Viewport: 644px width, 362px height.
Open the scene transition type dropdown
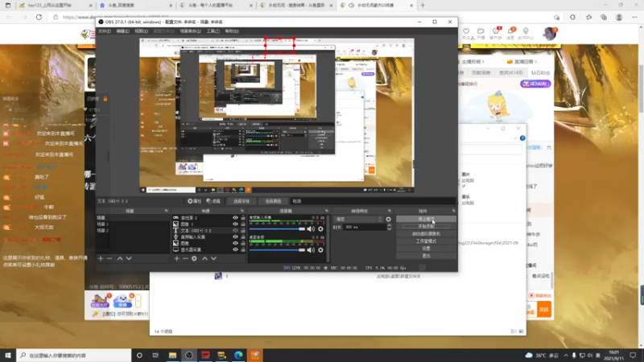(359, 219)
